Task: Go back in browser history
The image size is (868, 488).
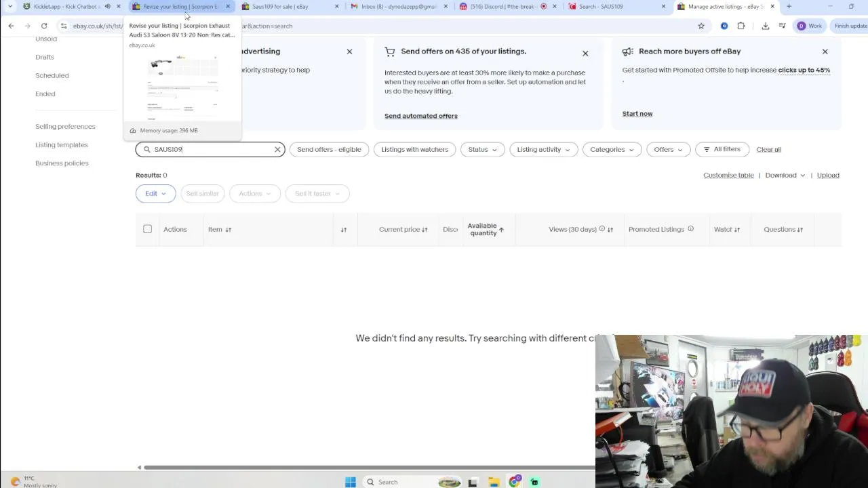Action: point(11,26)
